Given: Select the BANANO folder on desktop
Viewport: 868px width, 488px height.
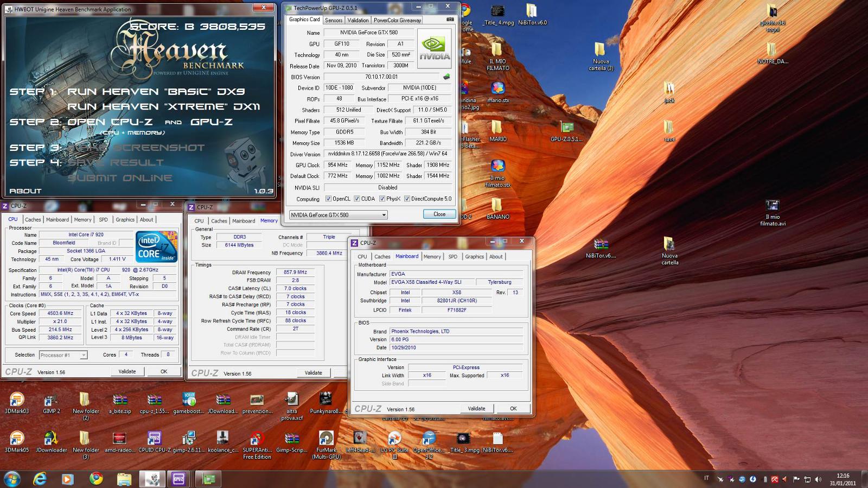Looking at the screenshot, I should coord(497,208).
